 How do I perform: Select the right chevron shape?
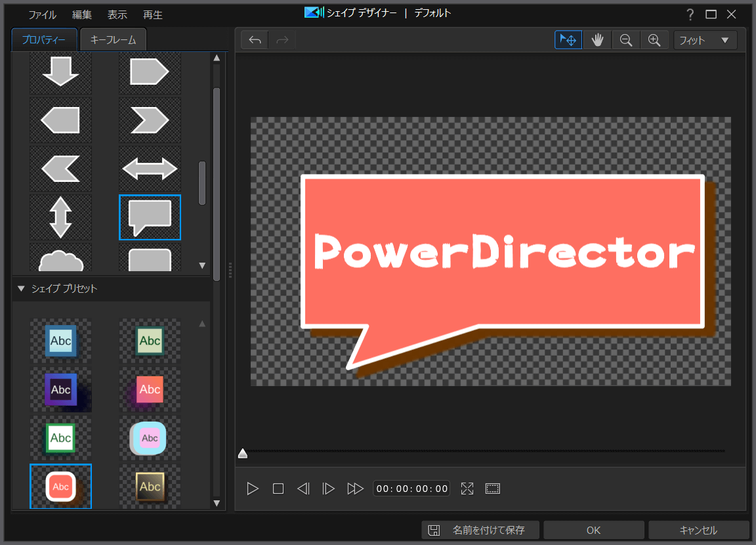click(150, 120)
